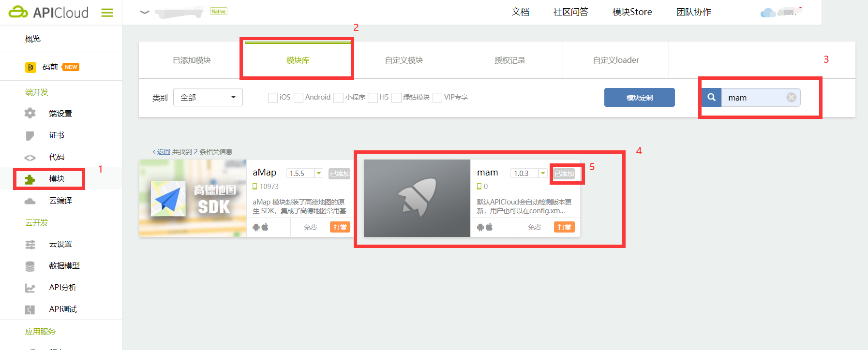Screen dimensions: 868x350
Task: Open 代码 code brackets icon in sidebar
Action: click(x=30, y=157)
